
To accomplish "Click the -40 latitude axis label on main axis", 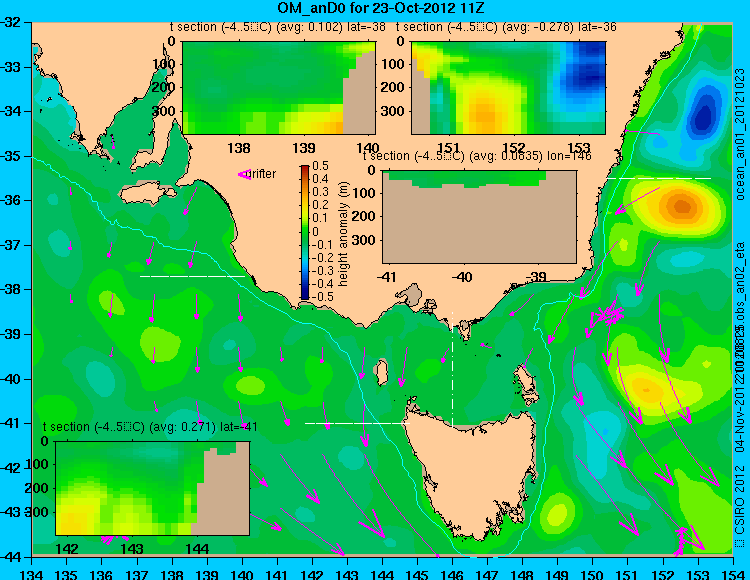I will click(x=11, y=379).
